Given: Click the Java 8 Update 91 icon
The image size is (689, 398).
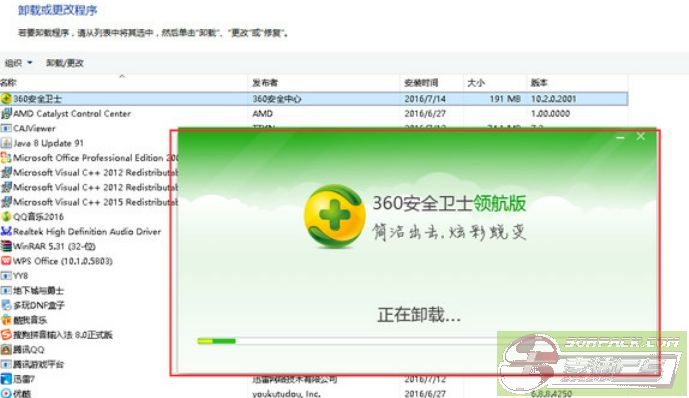Looking at the screenshot, I should pyautogui.click(x=6, y=143).
